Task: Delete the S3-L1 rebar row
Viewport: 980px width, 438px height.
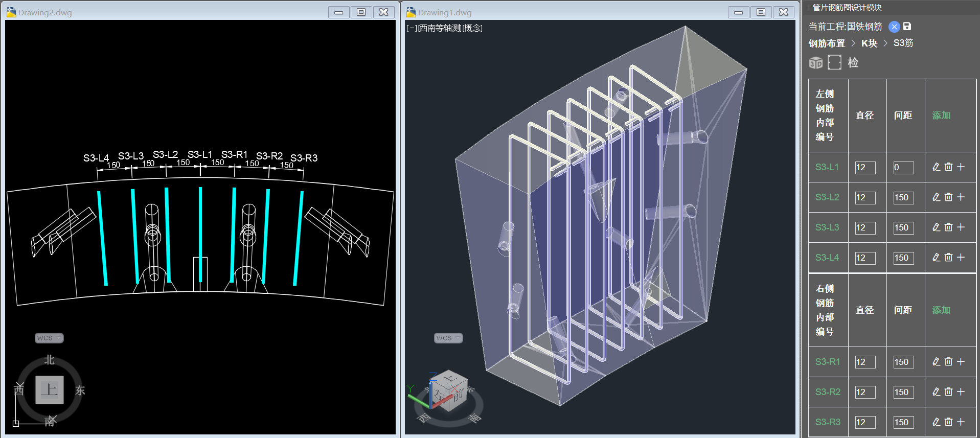Action: pyautogui.click(x=948, y=167)
